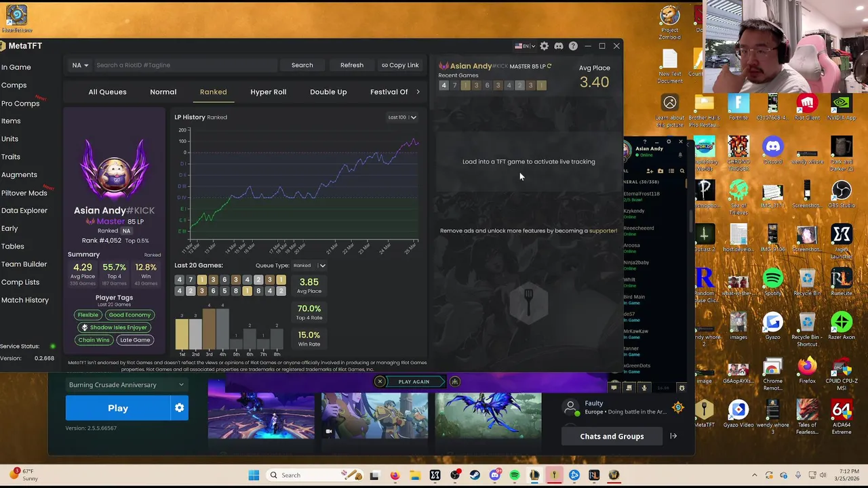
Task: Open Comps in MetaTFT sidebar
Action: (x=14, y=85)
